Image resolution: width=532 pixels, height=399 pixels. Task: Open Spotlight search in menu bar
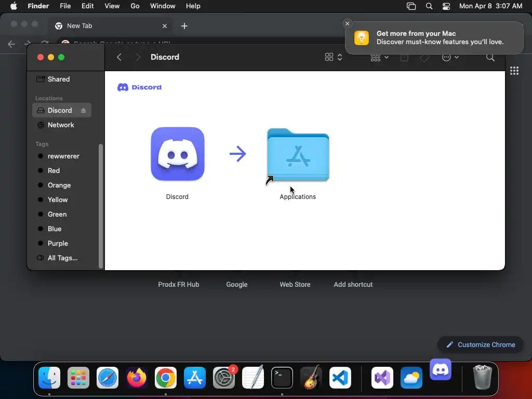[429, 6]
